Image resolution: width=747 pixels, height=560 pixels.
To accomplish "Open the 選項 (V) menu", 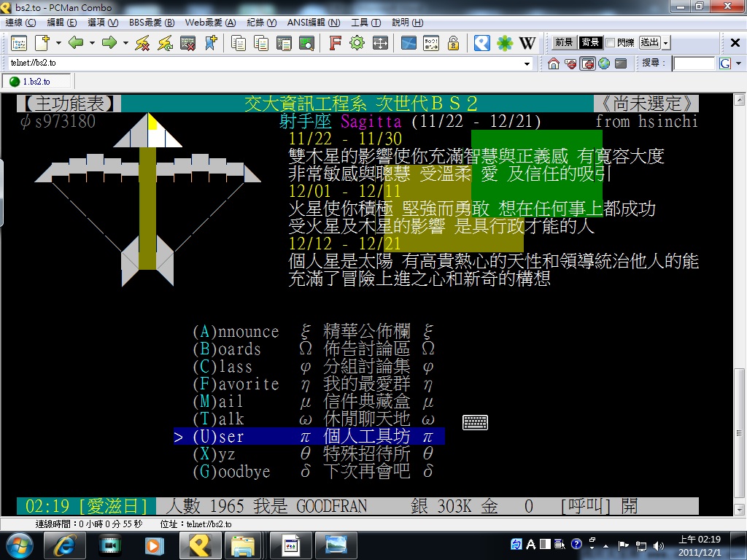I will point(103,23).
